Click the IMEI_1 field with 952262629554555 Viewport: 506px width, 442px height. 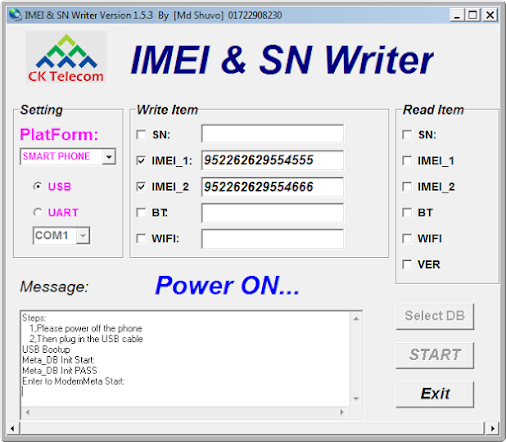click(x=272, y=160)
